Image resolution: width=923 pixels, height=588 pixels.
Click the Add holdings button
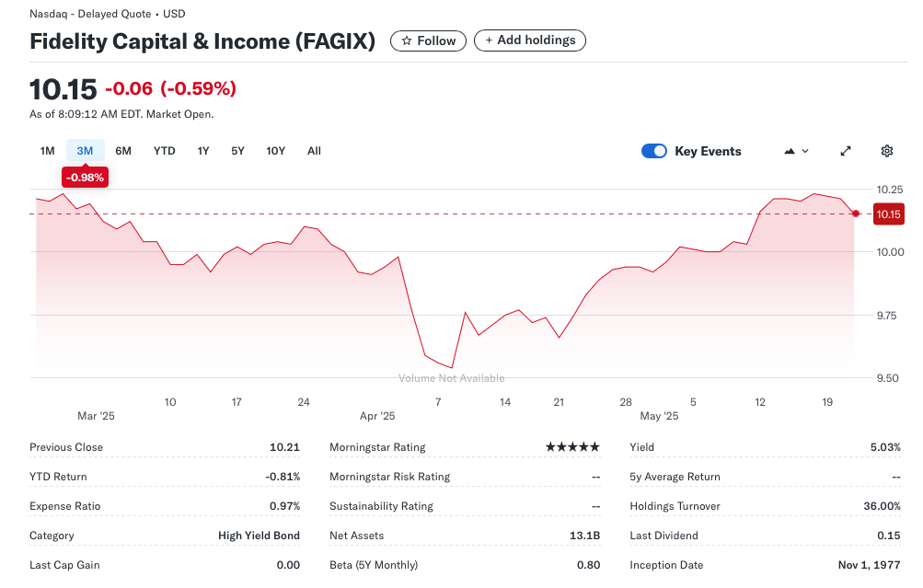click(x=530, y=40)
